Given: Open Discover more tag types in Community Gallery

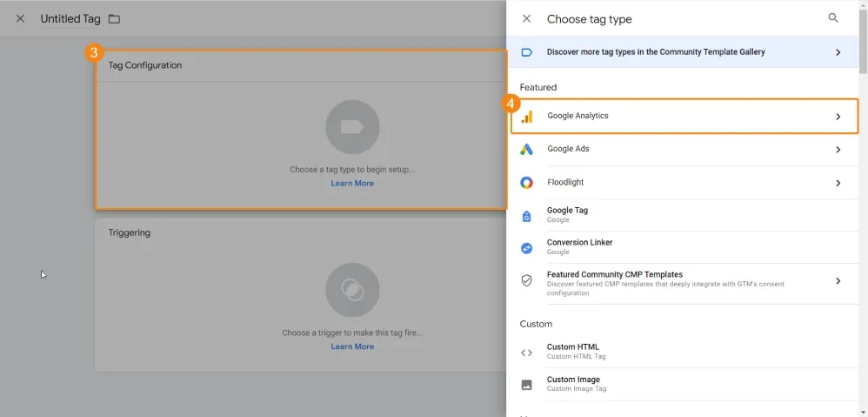Looking at the screenshot, I should tap(684, 52).
